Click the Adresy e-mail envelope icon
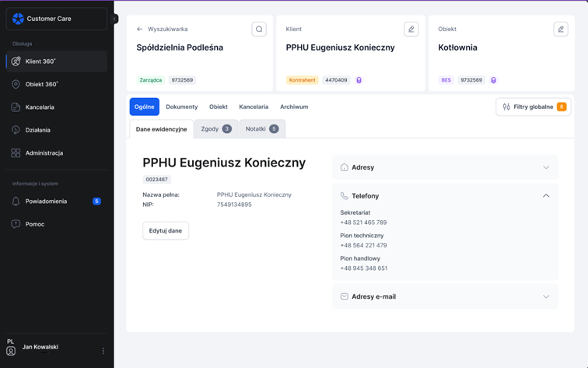 [x=345, y=296]
